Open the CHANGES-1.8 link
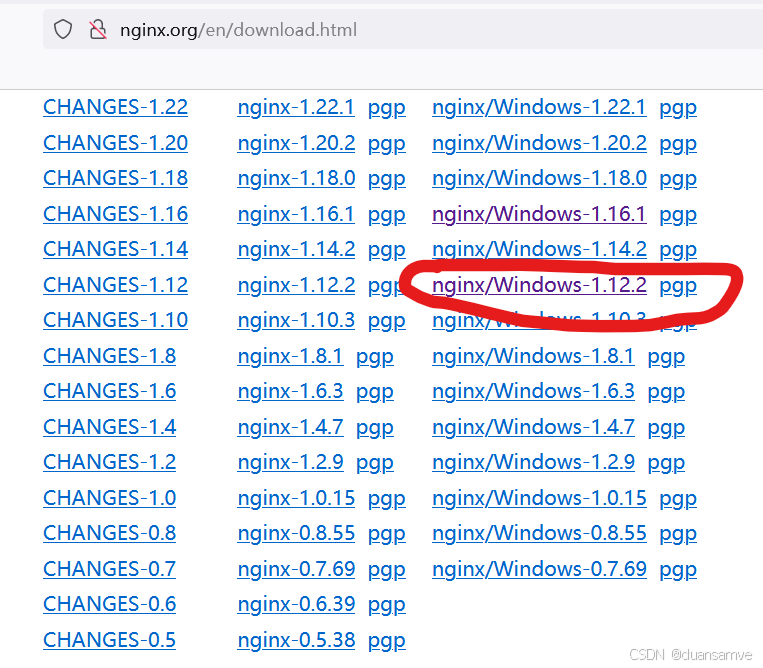763x668 pixels. [x=109, y=356]
